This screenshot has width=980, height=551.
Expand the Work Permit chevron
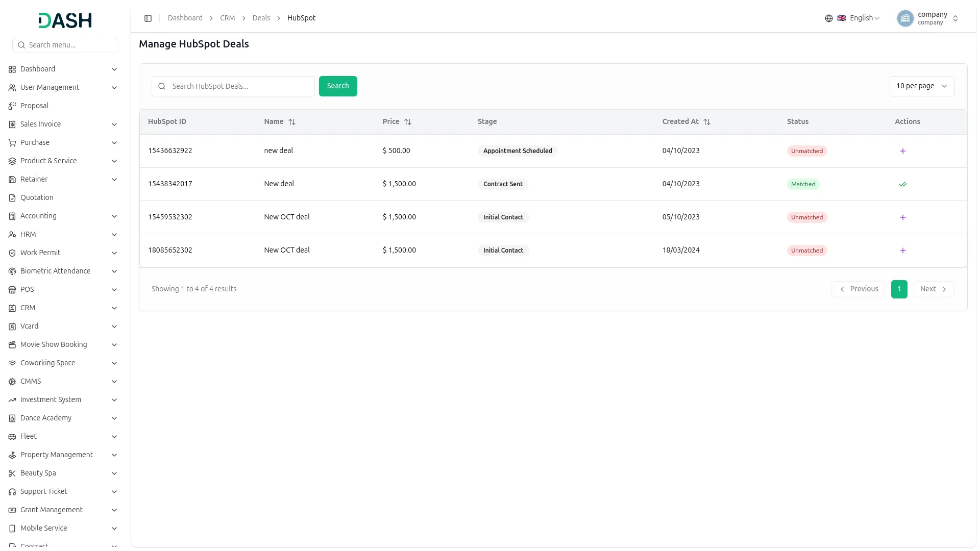(114, 253)
